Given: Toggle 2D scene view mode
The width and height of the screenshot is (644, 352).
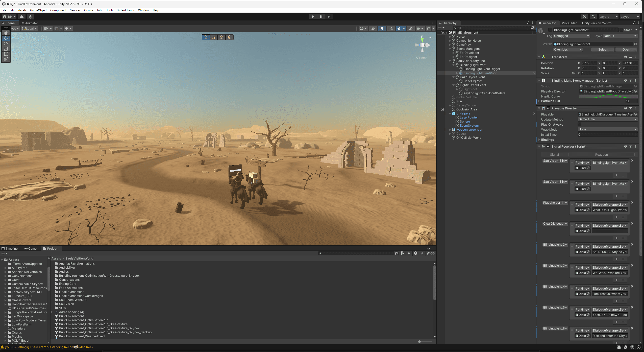Looking at the screenshot, I should click(x=373, y=29).
